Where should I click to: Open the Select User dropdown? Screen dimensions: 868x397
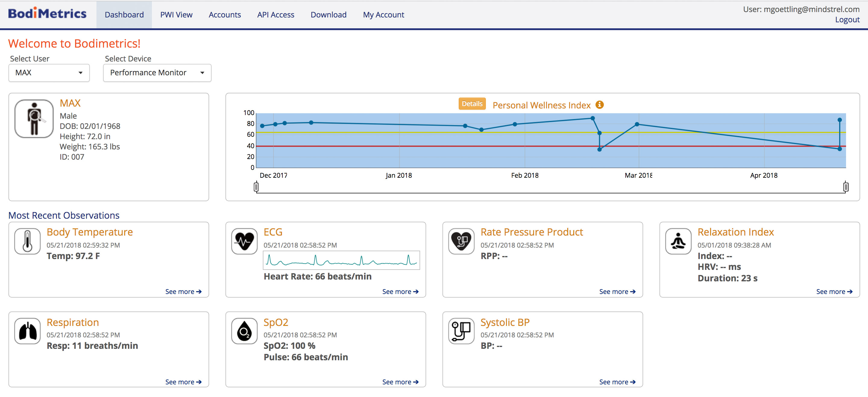[x=49, y=73]
